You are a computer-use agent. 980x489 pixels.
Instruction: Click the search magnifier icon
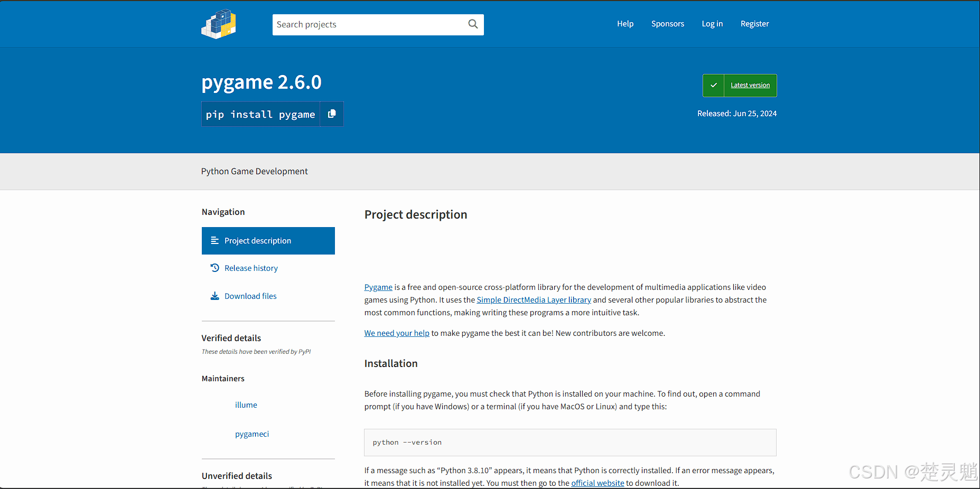pos(473,24)
